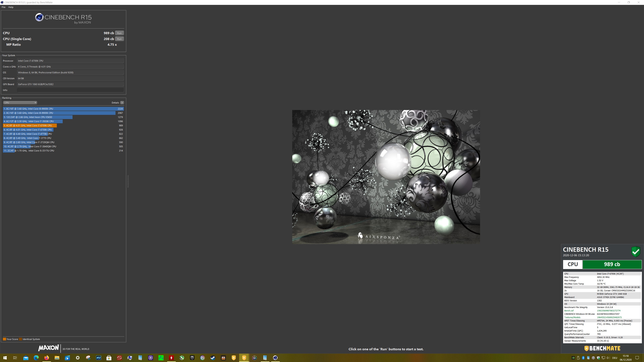The width and height of the screenshot is (644, 362).
Task: Open the File menu
Action: pyautogui.click(x=4, y=7)
